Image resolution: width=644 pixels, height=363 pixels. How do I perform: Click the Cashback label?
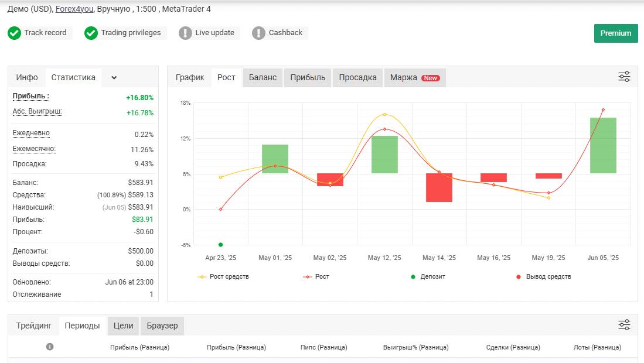pyautogui.click(x=285, y=32)
